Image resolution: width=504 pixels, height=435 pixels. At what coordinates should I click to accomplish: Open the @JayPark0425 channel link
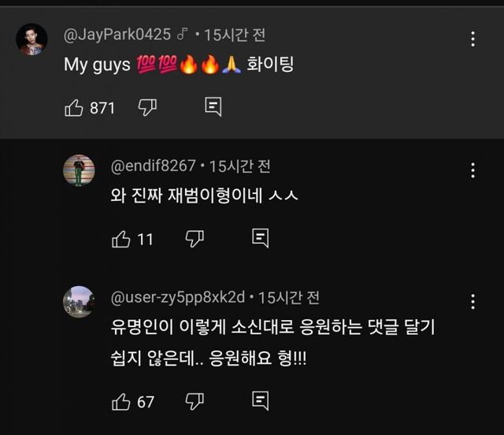pyautogui.click(x=117, y=35)
